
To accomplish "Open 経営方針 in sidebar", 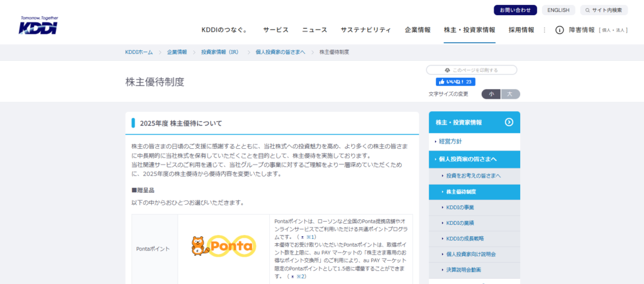I will click(474, 141).
